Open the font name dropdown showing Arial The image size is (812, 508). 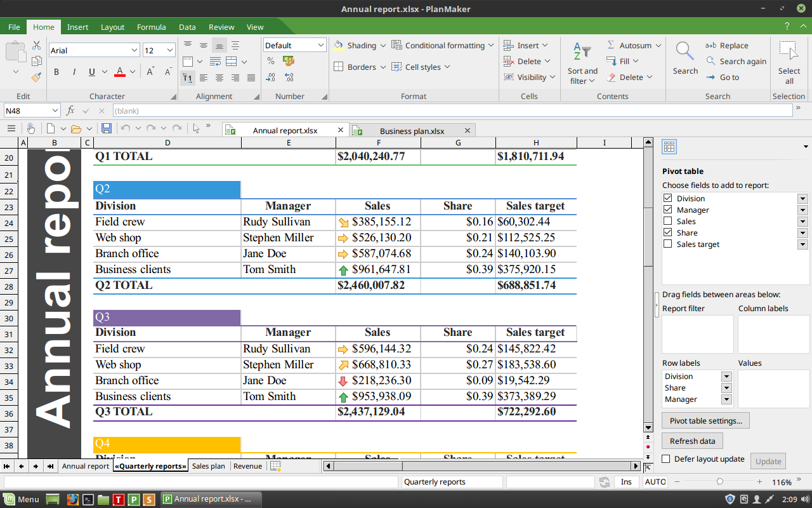[134, 50]
